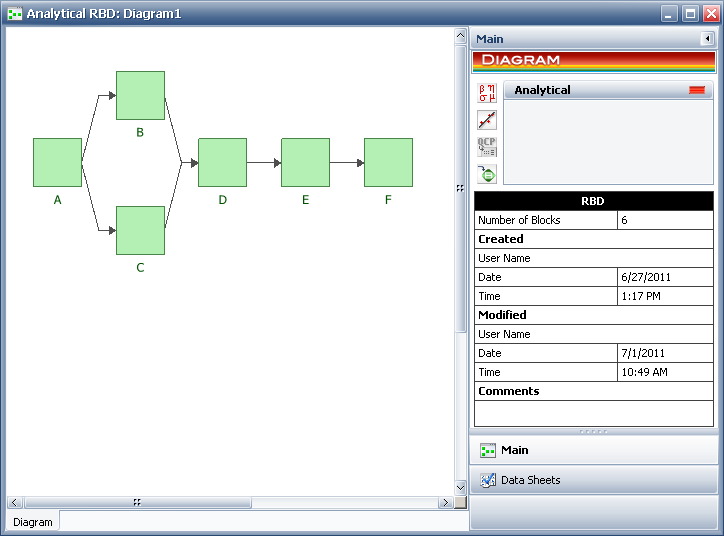Open the Plot icon with line graph
The image size is (724, 536).
tap(487, 120)
